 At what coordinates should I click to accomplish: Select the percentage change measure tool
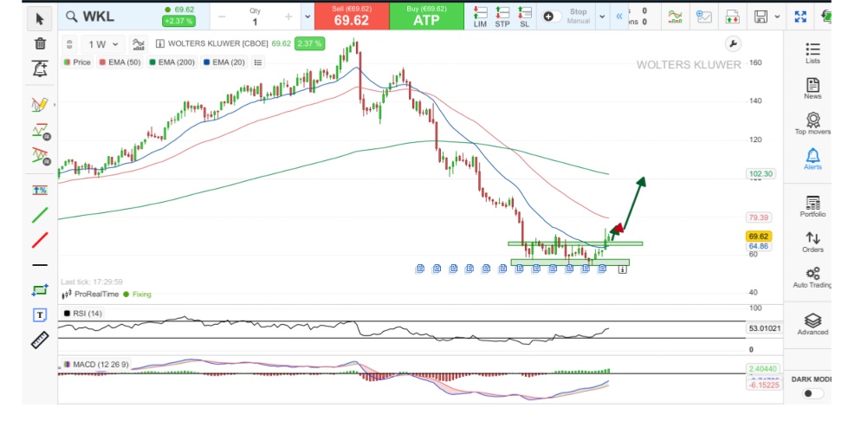tap(40, 190)
